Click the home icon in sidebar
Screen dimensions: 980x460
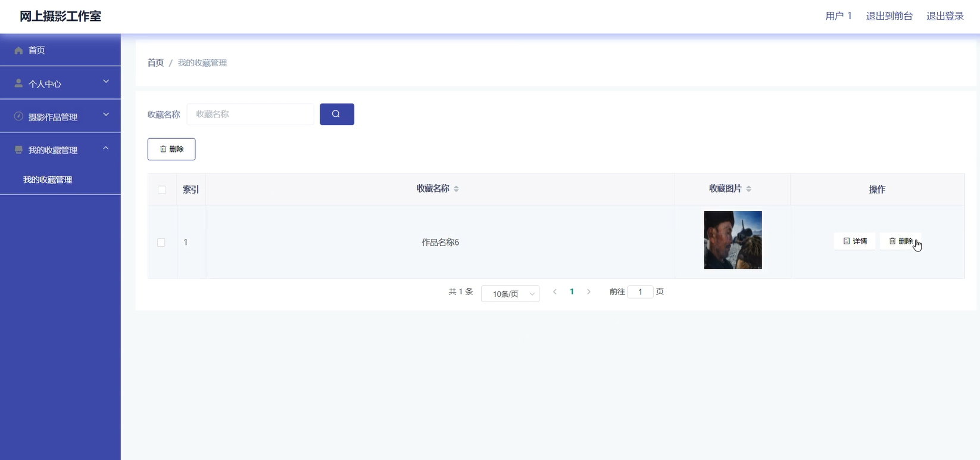point(18,51)
